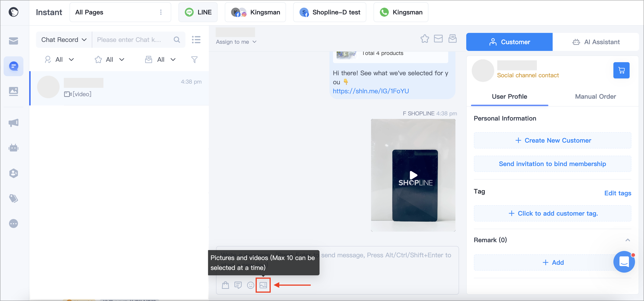Viewport: 644px width, 301px height.
Task: Star the current conversation
Action: point(425,39)
